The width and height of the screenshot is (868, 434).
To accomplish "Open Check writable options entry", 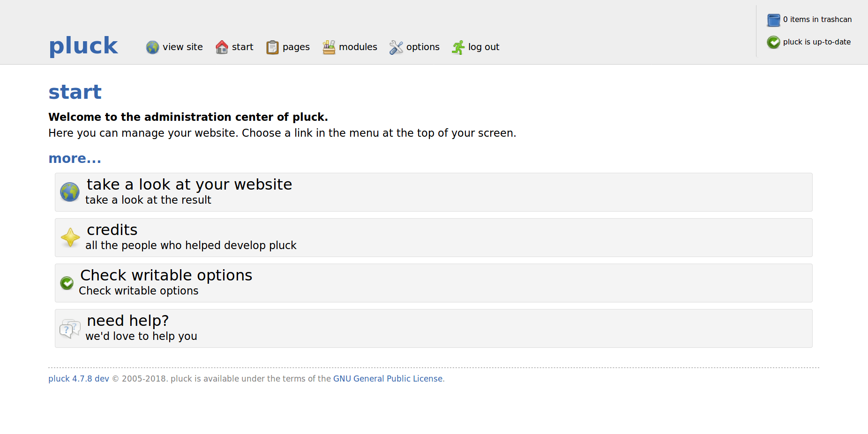I will 434,283.
